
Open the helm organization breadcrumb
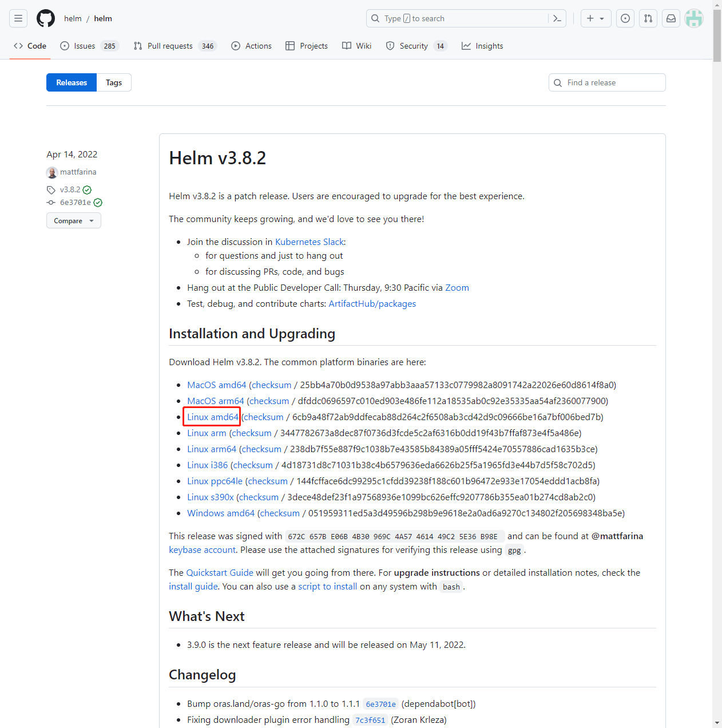pos(73,18)
